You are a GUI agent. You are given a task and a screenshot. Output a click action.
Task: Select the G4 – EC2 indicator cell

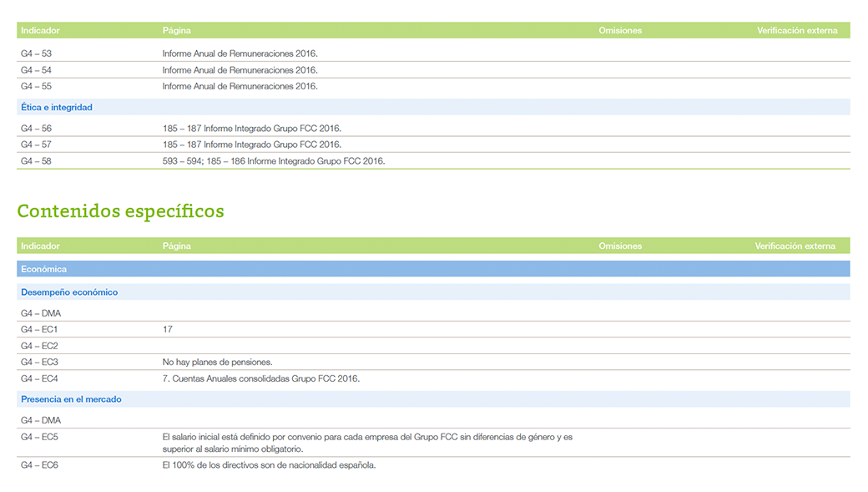click(38, 347)
